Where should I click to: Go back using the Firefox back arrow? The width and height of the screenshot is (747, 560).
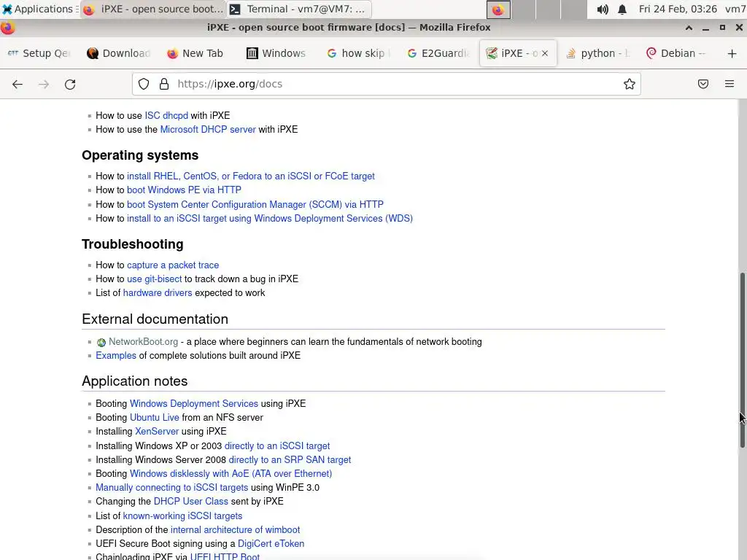(18, 85)
